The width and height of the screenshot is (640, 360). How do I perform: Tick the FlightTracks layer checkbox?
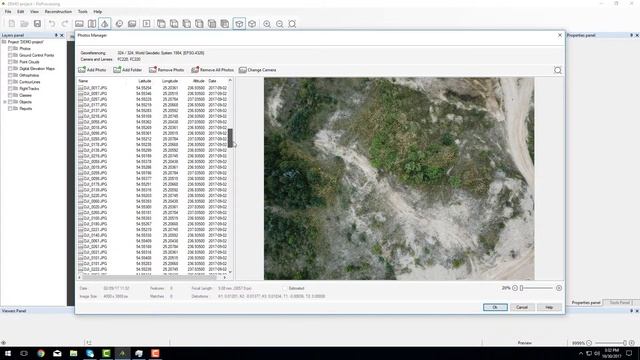coord(11,89)
